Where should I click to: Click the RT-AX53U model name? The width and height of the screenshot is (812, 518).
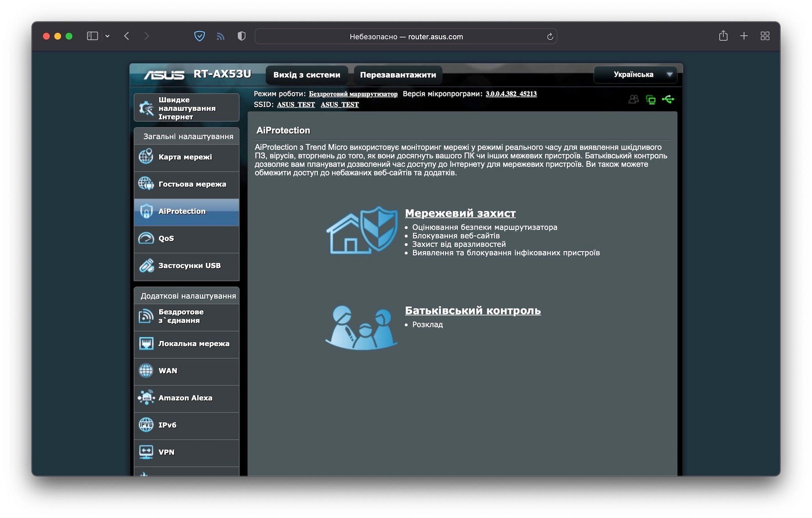[x=222, y=74]
